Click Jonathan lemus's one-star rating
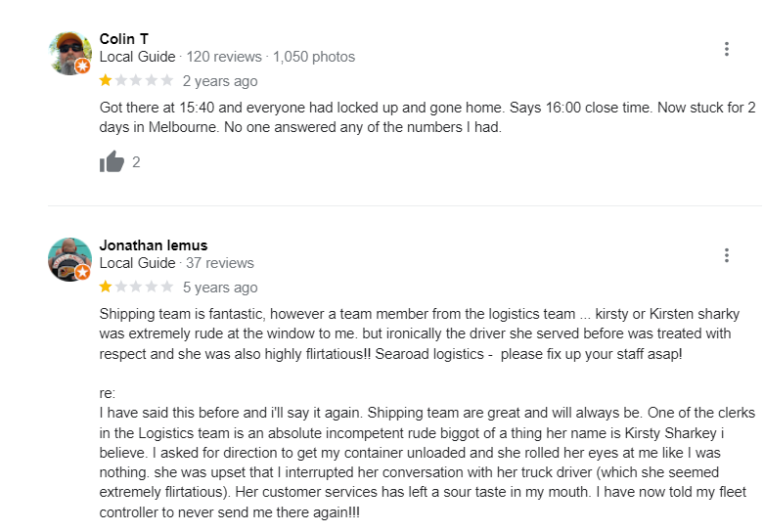764x532 pixels. pos(136,287)
